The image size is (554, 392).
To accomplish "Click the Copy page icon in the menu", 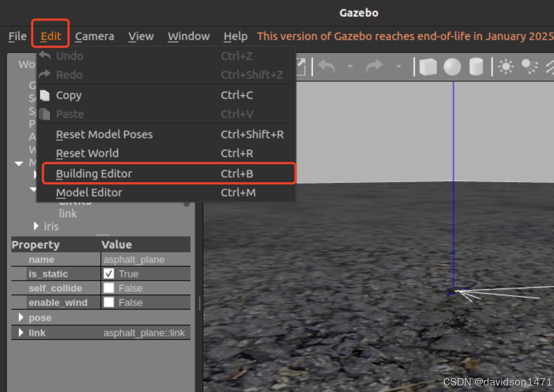I will click(x=45, y=95).
